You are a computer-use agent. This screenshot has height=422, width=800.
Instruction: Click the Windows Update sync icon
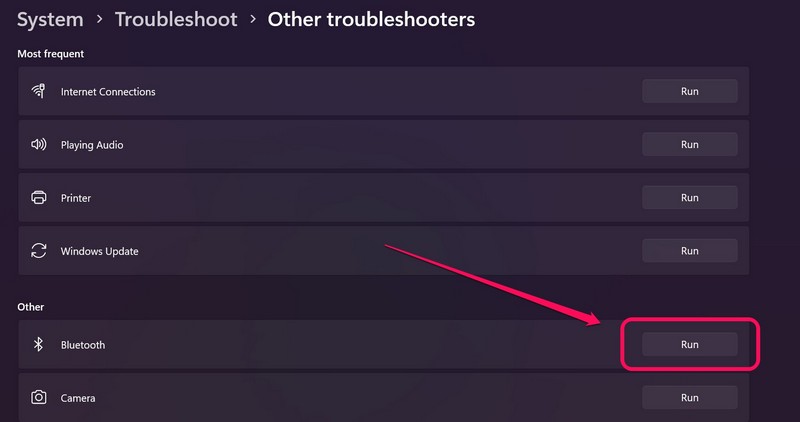coord(39,251)
